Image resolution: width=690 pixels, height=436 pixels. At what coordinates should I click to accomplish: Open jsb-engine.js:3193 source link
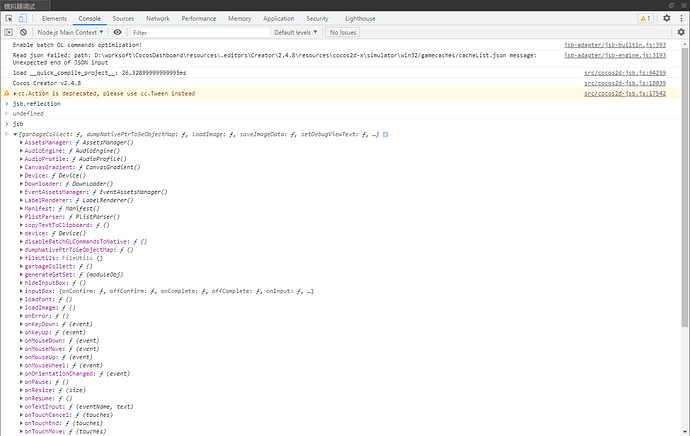[x=615, y=55]
